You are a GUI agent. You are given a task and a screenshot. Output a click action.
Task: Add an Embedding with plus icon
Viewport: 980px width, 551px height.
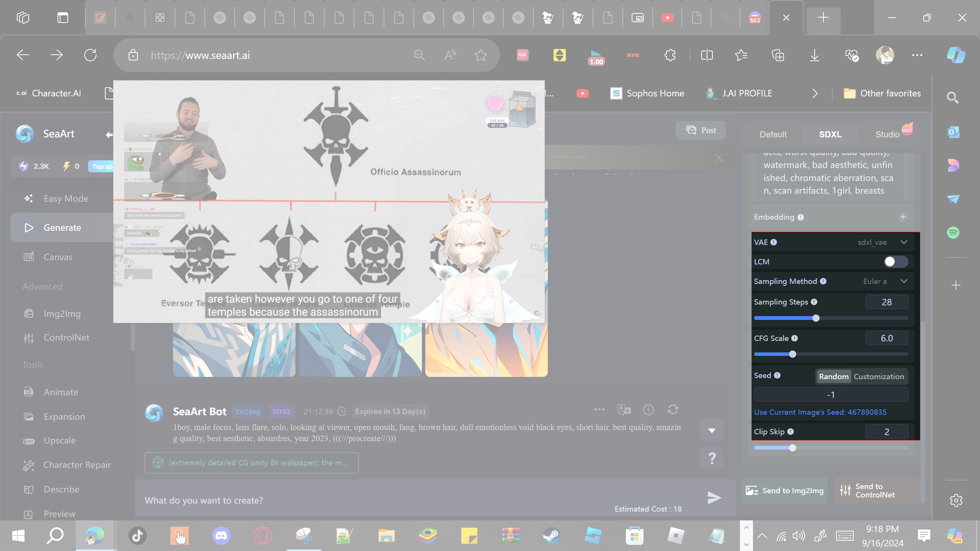coord(903,217)
